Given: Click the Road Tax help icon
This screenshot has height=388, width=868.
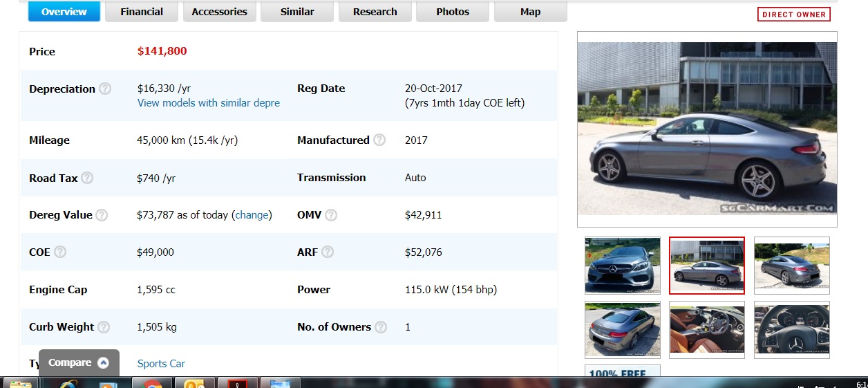Looking at the screenshot, I should (87, 178).
